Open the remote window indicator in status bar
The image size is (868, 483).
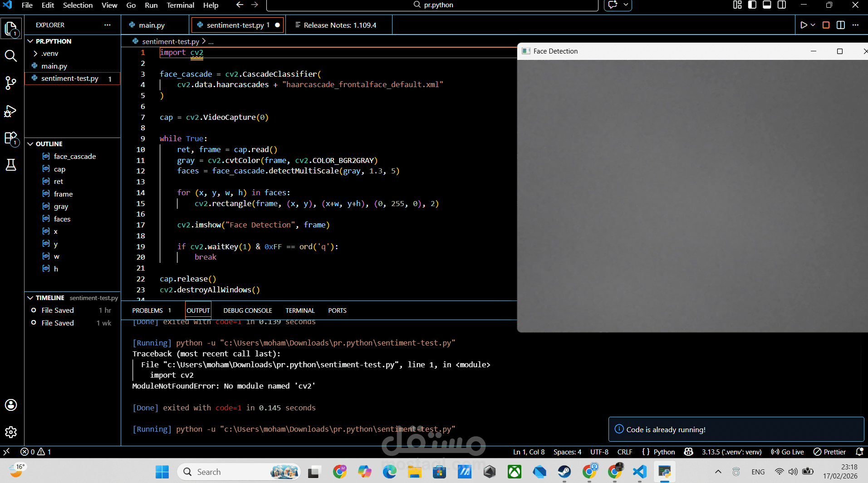pyautogui.click(x=6, y=452)
